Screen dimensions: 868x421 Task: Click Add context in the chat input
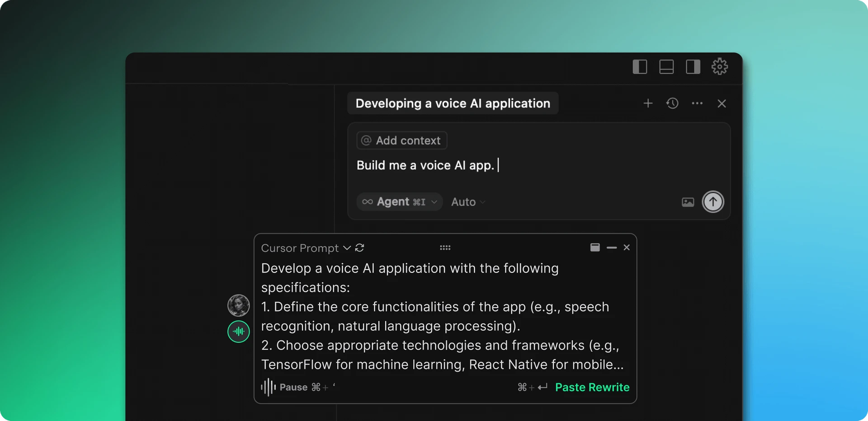401,140
